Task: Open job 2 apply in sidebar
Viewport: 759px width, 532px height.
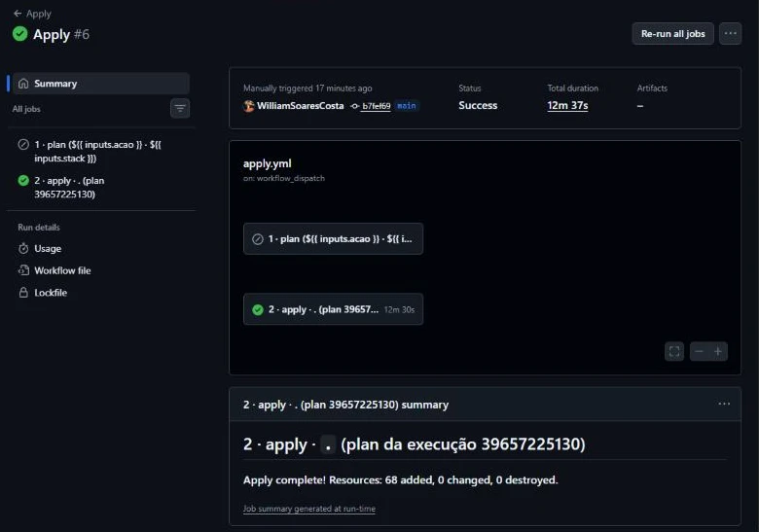Action: coord(101,187)
